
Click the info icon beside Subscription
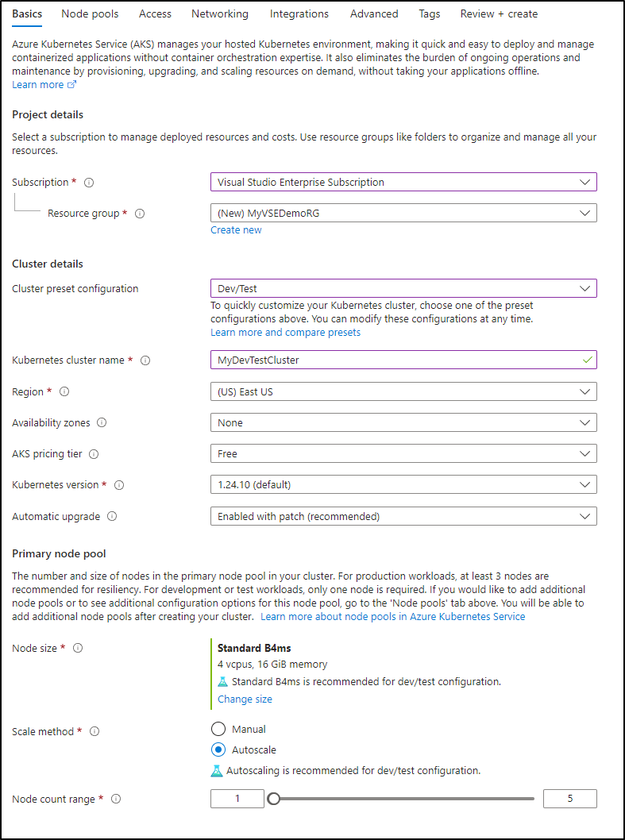pyautogui.click(x=89, y=183)
